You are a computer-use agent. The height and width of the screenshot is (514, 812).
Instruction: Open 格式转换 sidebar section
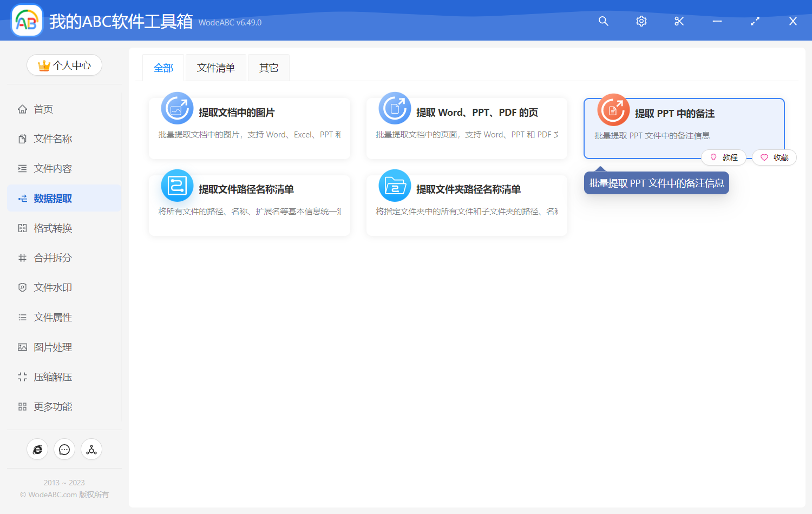click(64, 228)
